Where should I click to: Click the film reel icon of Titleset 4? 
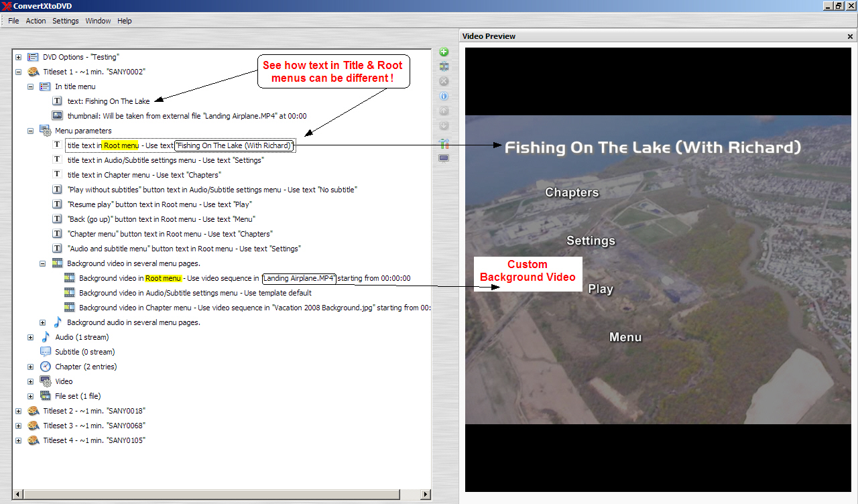tap(33, 440)
